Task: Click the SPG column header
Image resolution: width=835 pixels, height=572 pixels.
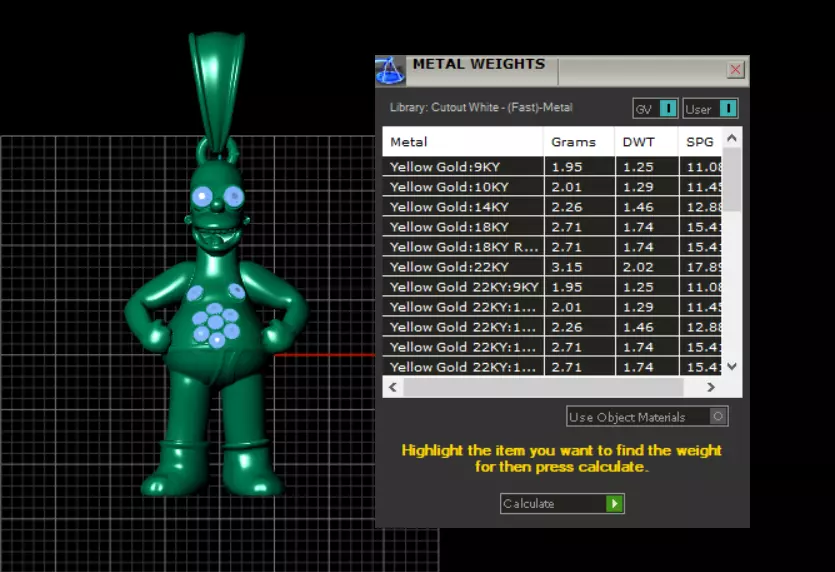Action: pos(700,142)
